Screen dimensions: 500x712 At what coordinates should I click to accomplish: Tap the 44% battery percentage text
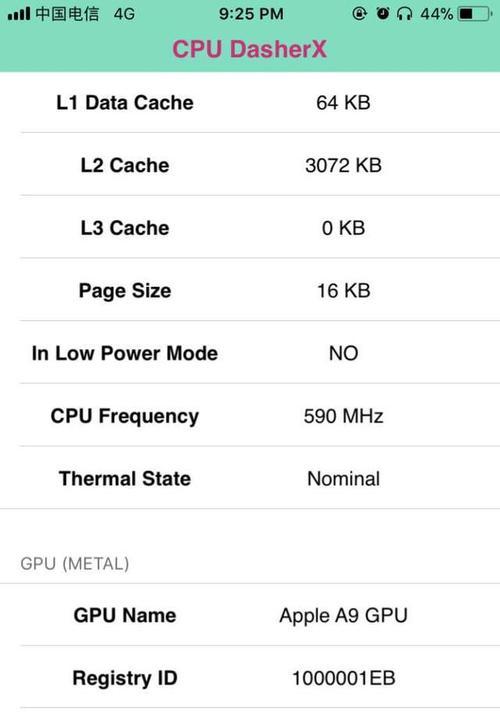(436, 14)
